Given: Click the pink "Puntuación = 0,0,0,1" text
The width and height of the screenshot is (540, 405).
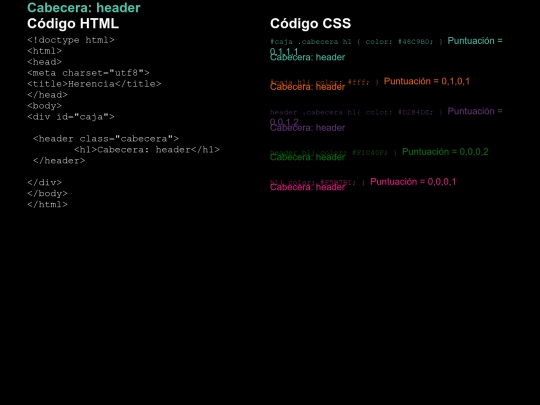Looking at the screenshot, I should point(413,182).
